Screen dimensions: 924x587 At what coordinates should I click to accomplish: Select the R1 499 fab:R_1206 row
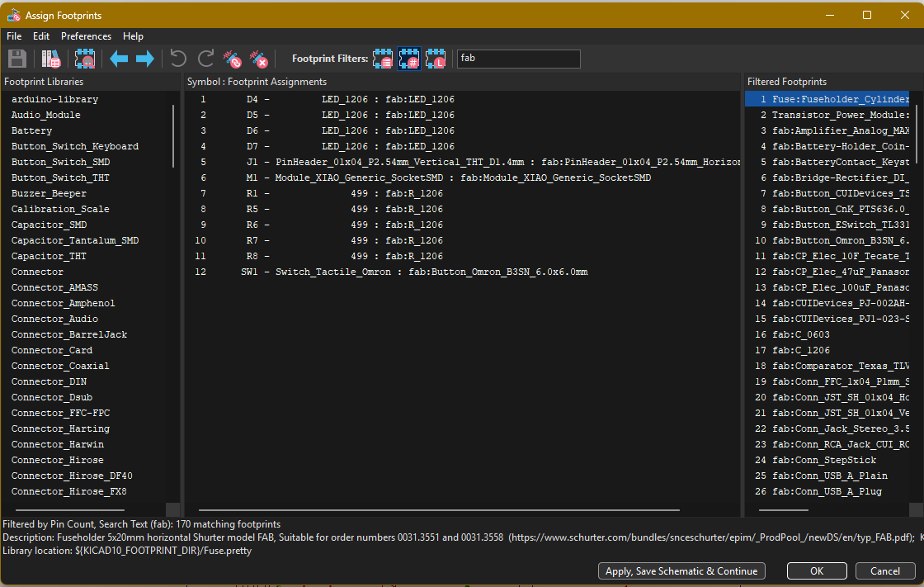463,193
